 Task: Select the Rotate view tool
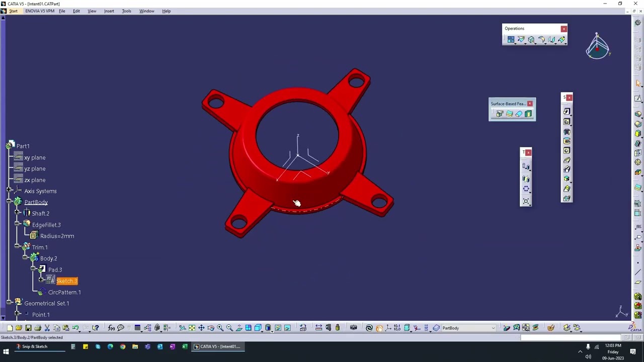[211, 328]
